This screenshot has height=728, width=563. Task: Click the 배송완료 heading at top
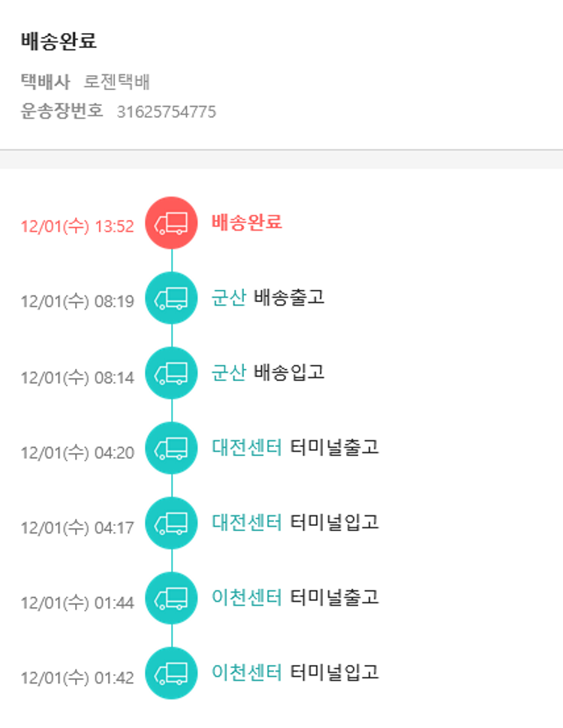(x=59, y=41)
